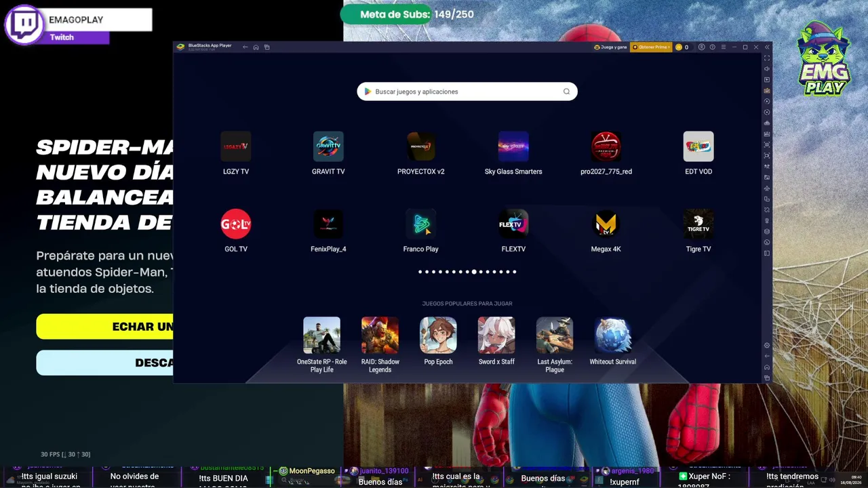Open the BlueStacks help icon
Image resolution: width=868 pixels, height=488 pixels.
click(712, 47)
